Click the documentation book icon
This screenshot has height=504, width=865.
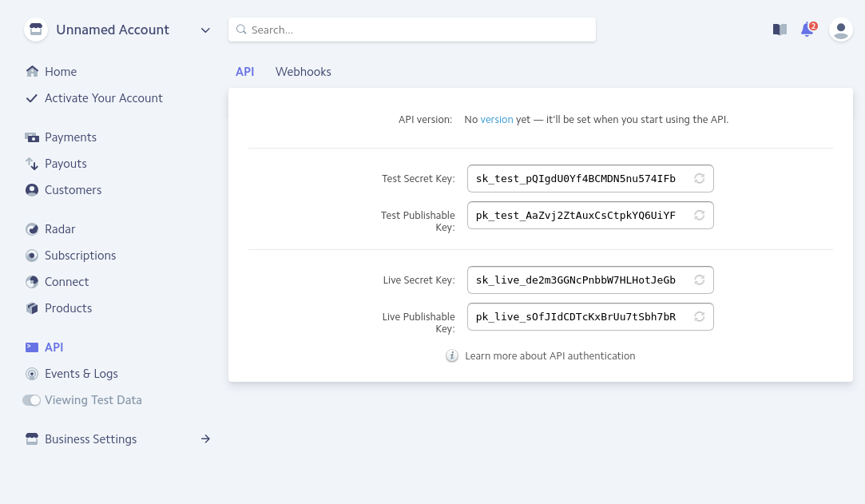[x=780, y=30]
